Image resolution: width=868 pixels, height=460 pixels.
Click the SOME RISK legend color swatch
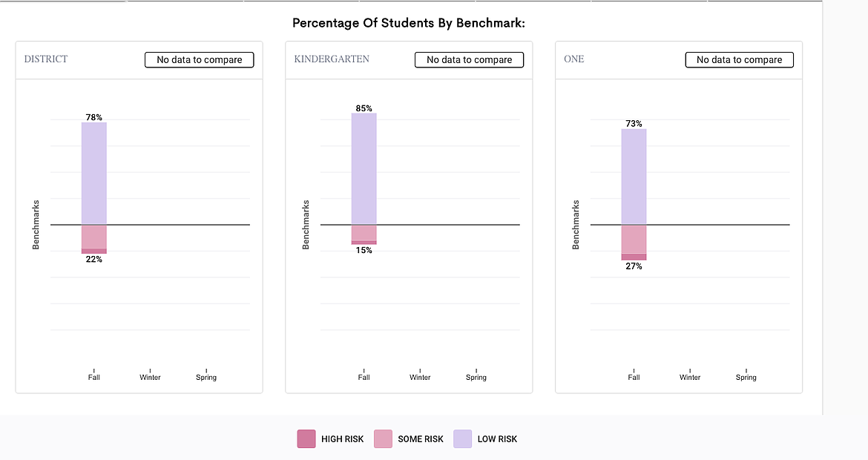(x=384, y=439)
